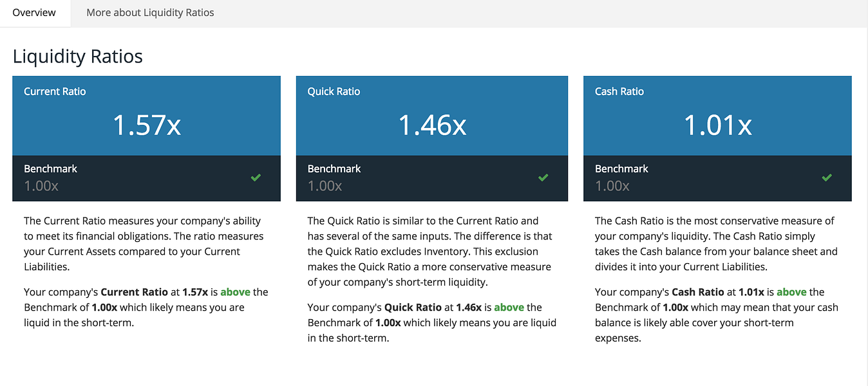868x386 pixels.
Task: Click Benchmark label under Cash Ratio
Action: [x=621, y=169]
